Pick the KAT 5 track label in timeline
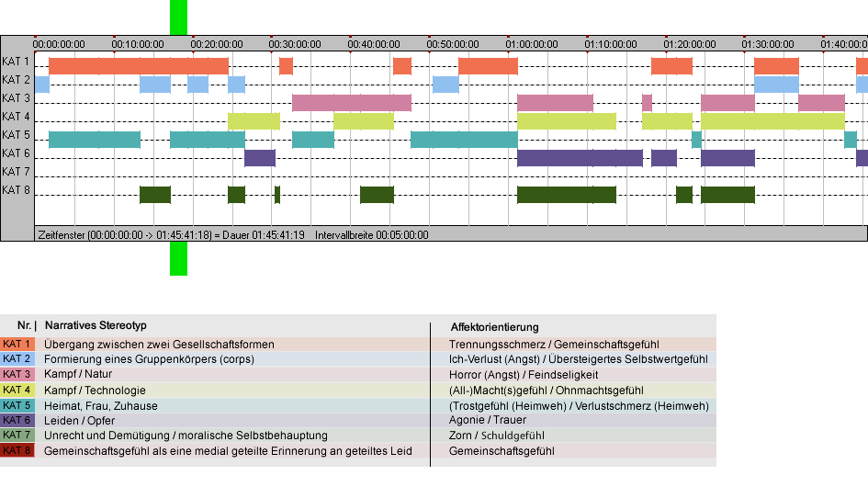Screen dimensions: 868x487 (x=16, y=135)
